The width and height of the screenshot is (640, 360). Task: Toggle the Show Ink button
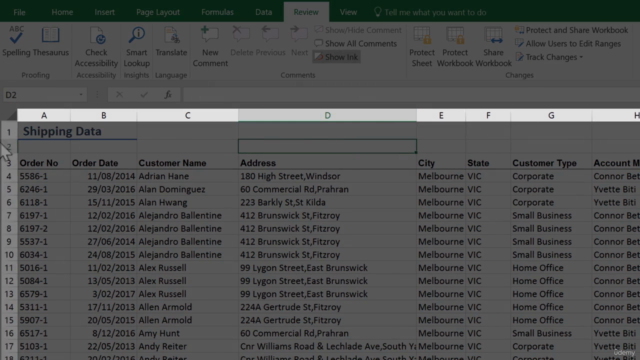(x=337, y=57)
